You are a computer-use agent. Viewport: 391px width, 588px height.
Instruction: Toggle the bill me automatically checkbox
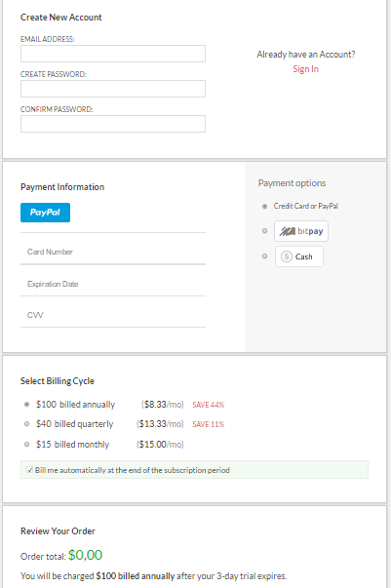pyautogui.click(x=30, y=470)
